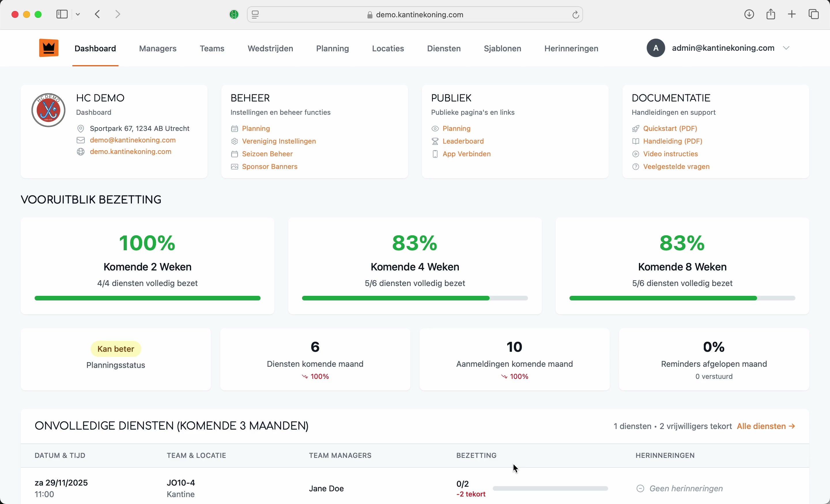Click the Kantinekoning crown logo
This screenshot has width=830, height=504.
[49, 48]
